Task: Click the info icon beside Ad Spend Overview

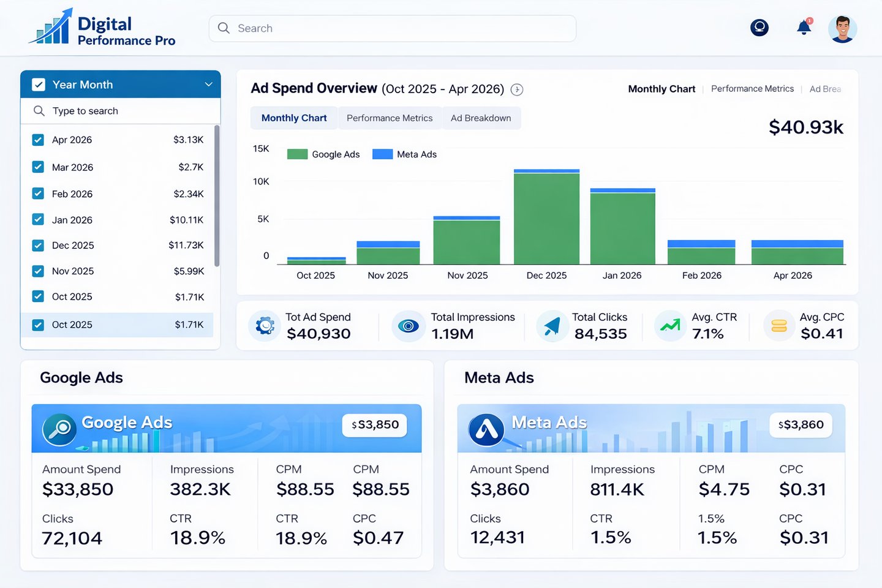Action: (517, 89)
